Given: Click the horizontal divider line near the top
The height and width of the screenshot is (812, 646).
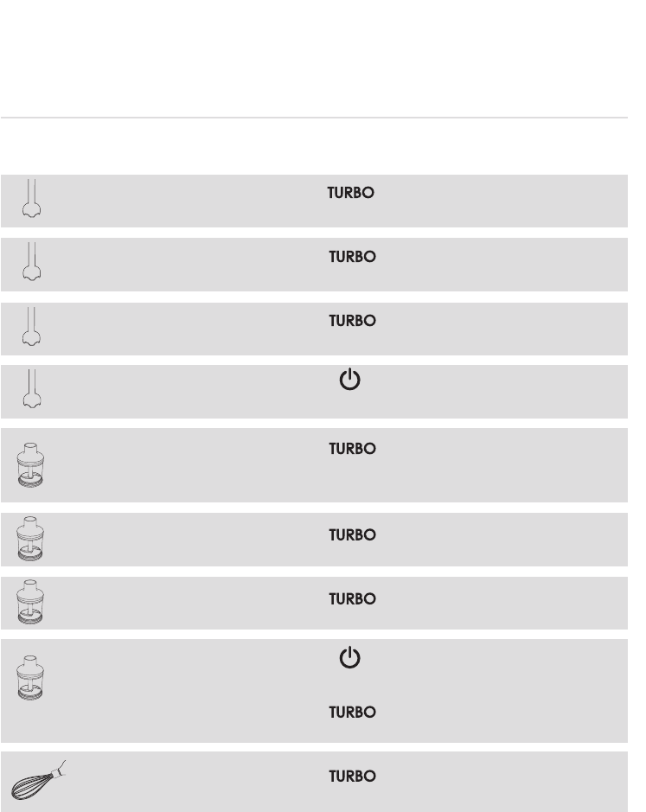Looking at the screenshot, I should tap(314, 118).
